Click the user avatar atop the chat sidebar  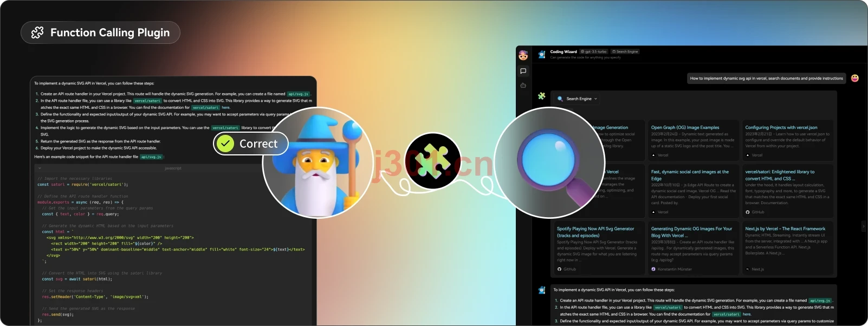click(523, 55)
